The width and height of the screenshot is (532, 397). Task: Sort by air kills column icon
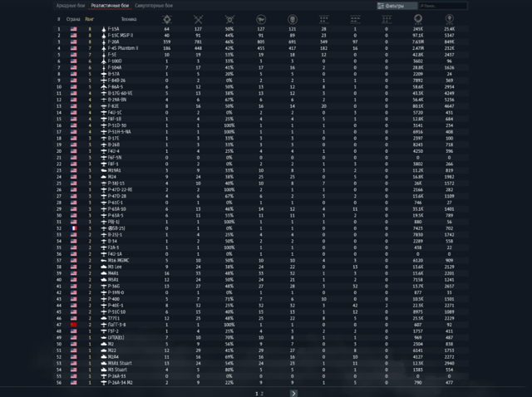324,19
